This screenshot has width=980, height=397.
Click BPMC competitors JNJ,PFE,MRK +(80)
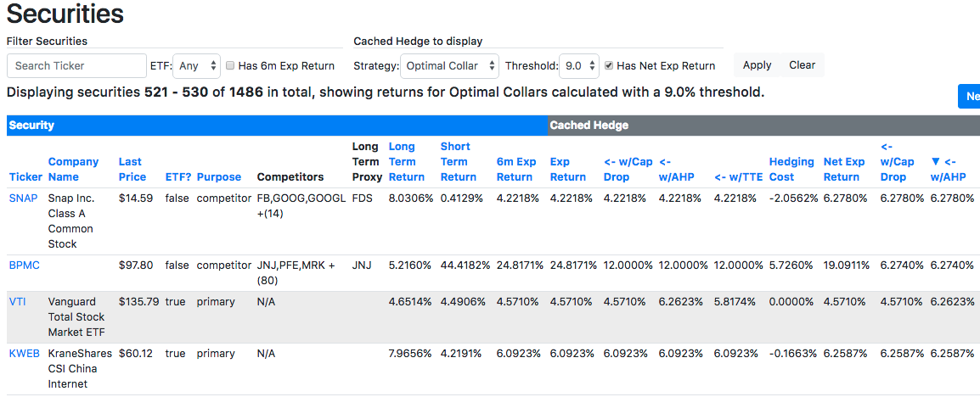click(296, 273)
